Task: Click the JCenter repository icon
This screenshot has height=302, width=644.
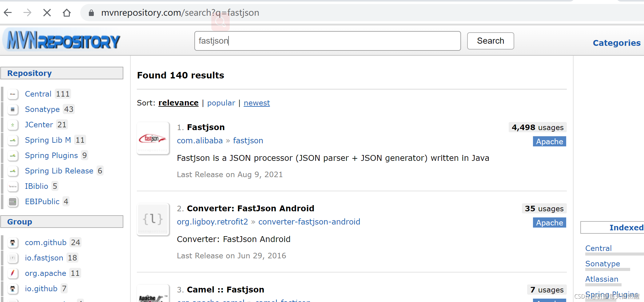Action: pyautogui.click(x=13, y=125)
